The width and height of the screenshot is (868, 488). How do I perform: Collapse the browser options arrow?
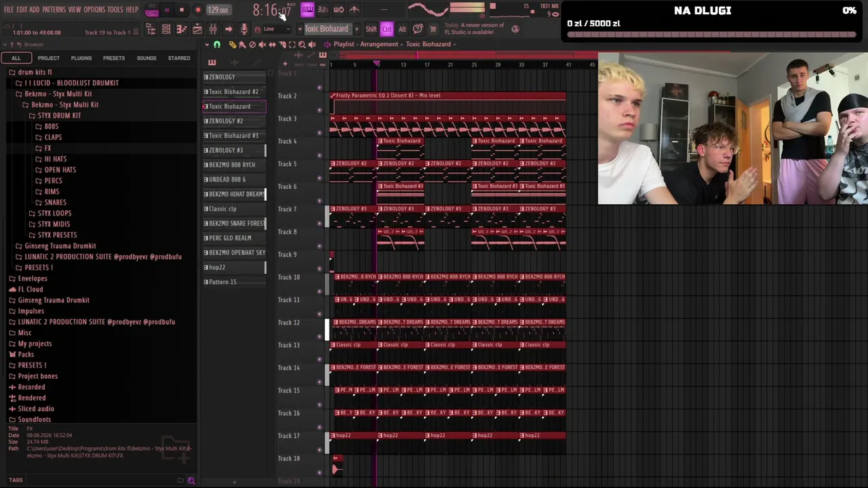coord(5,45)
